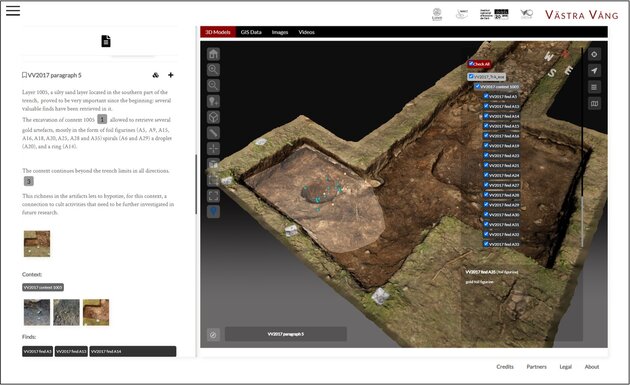Uncheck the VV2017 find A33 checkbox
The image size is (630, 385).
[486, 244]
